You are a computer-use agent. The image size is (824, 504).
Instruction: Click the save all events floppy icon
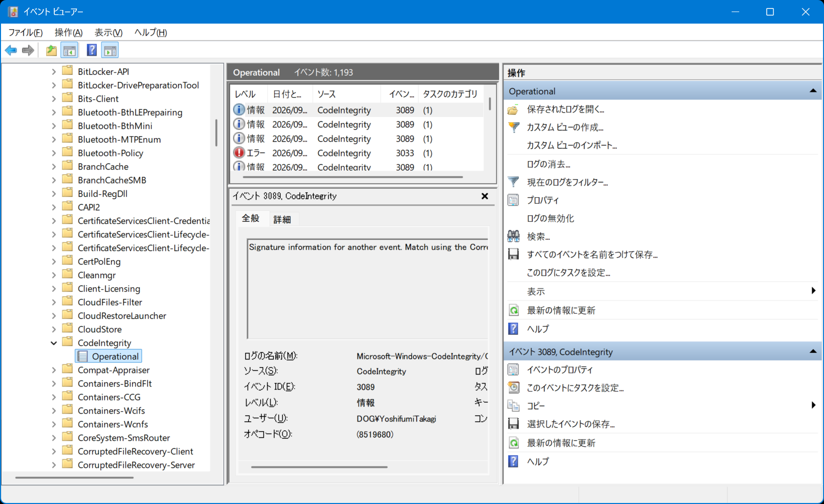click(x=513, y=255)
